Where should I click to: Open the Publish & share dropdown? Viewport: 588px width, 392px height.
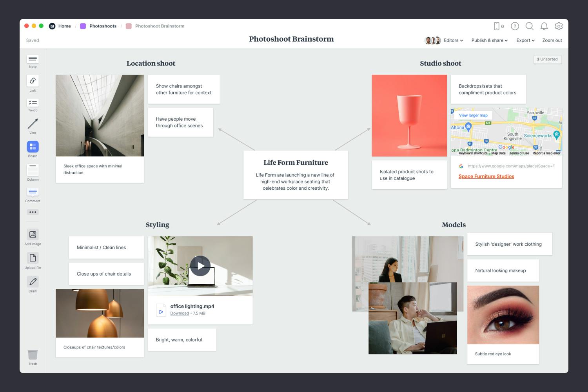(489, 40)
